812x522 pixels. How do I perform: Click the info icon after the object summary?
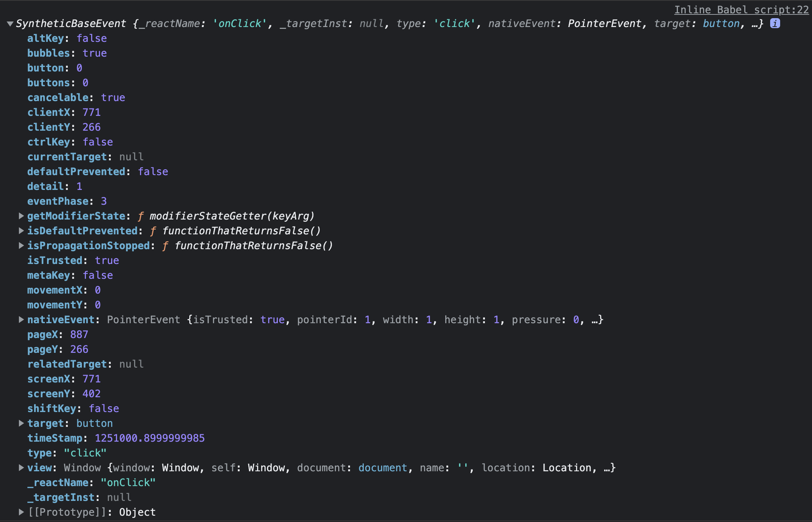coord(775,23)
